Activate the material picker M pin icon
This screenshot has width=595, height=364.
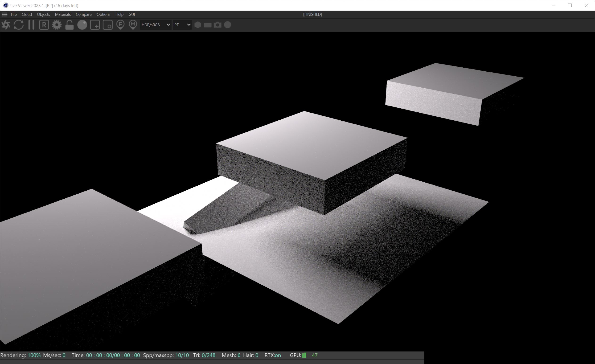pyautogui.click(x=133, y=25)
